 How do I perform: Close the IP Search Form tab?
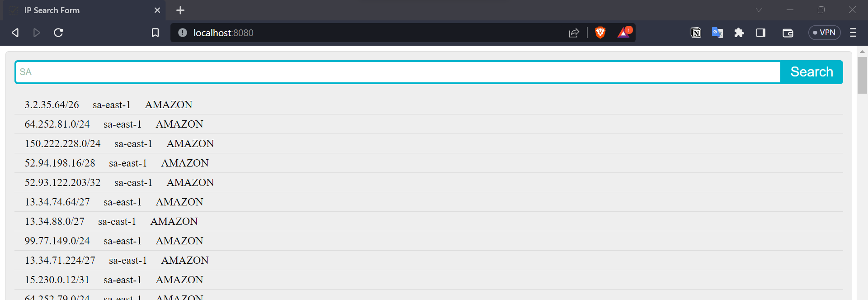157,10
